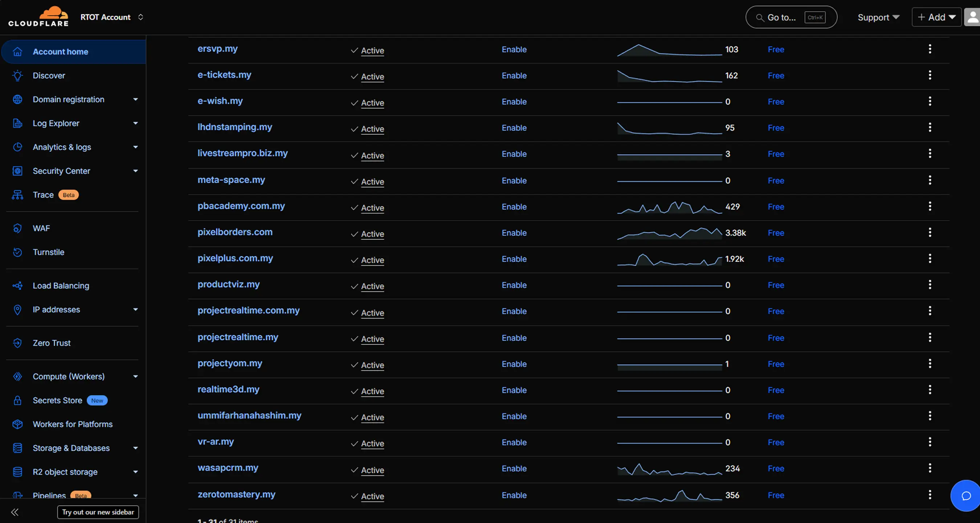
Task: Expand Log Explorer submenu
Action: pos(135,123)
